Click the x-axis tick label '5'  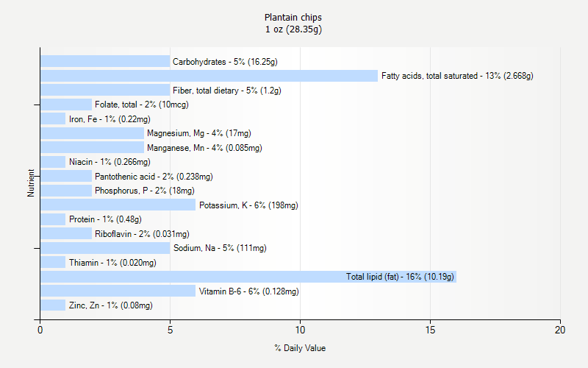click(170, 330)
